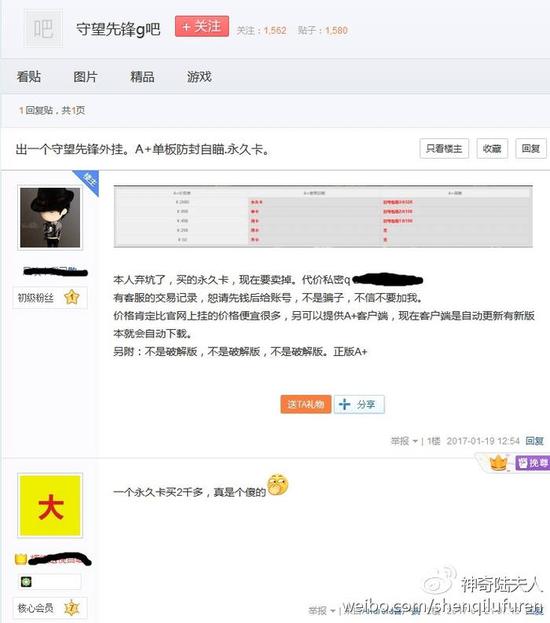Click the purple 挽尊 badge

[x=532, y=463]
